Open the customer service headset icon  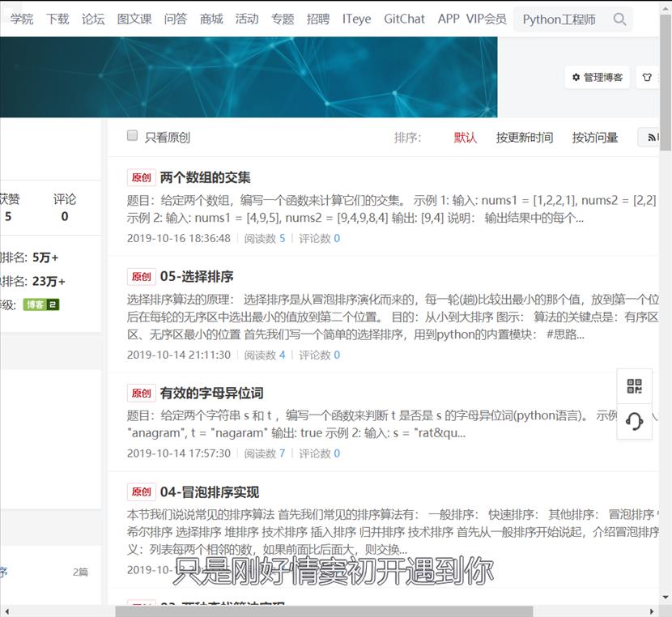click(635, 422)
